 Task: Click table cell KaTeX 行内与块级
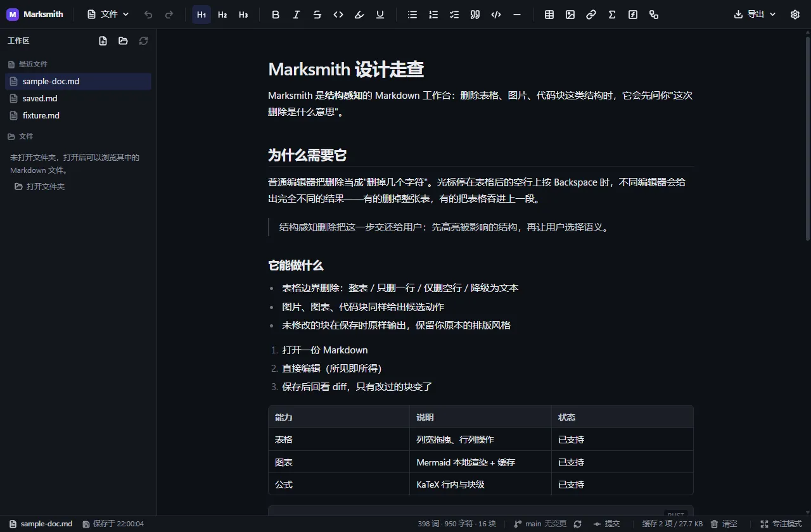[x=480, y=484]
